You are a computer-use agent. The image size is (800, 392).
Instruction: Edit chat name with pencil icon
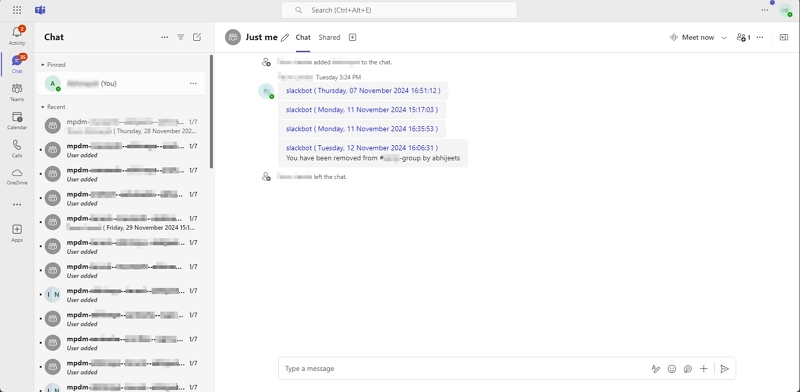(285, 37)
